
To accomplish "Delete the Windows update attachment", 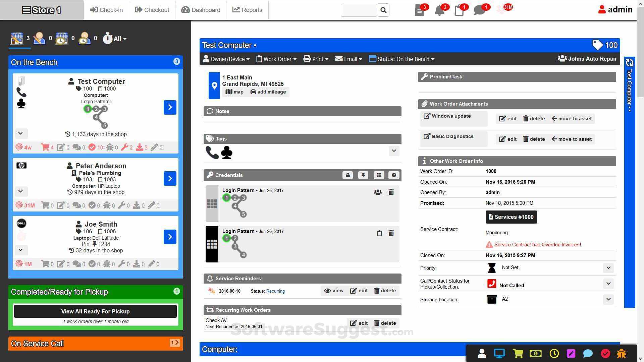I will click(534, 118).
